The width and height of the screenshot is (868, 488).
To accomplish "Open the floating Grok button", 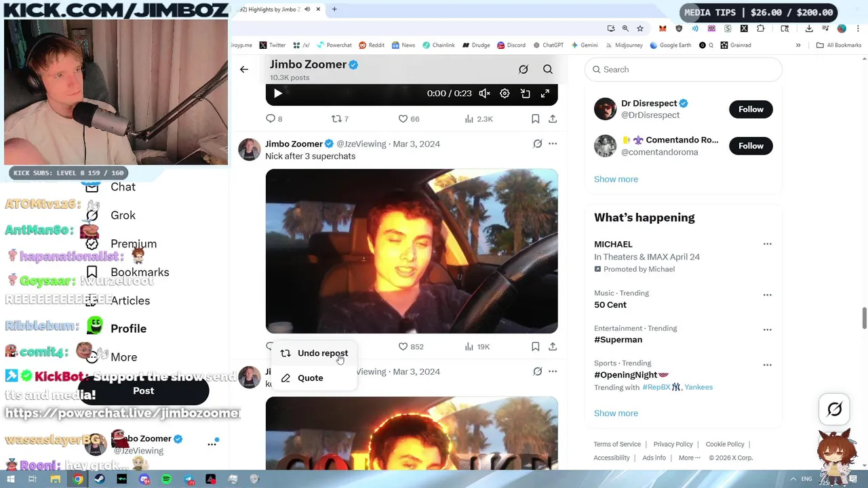I will click(835, 409).
